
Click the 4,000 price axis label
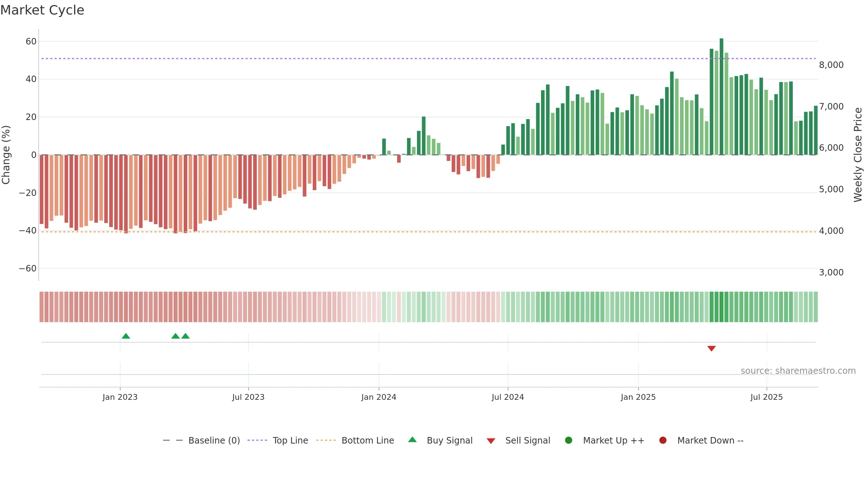coord(831,231)
